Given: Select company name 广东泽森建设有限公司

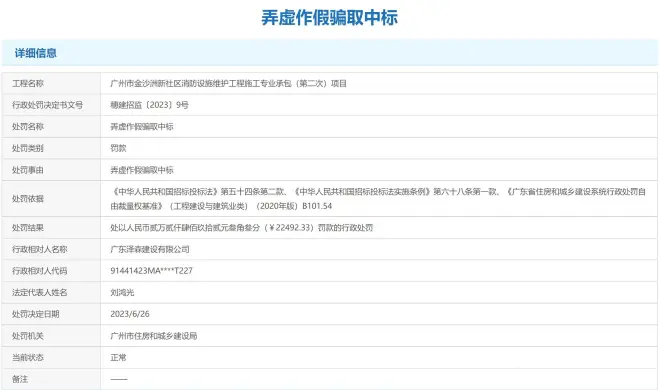Looking at the screenshot, I should [x=150, y=249].
